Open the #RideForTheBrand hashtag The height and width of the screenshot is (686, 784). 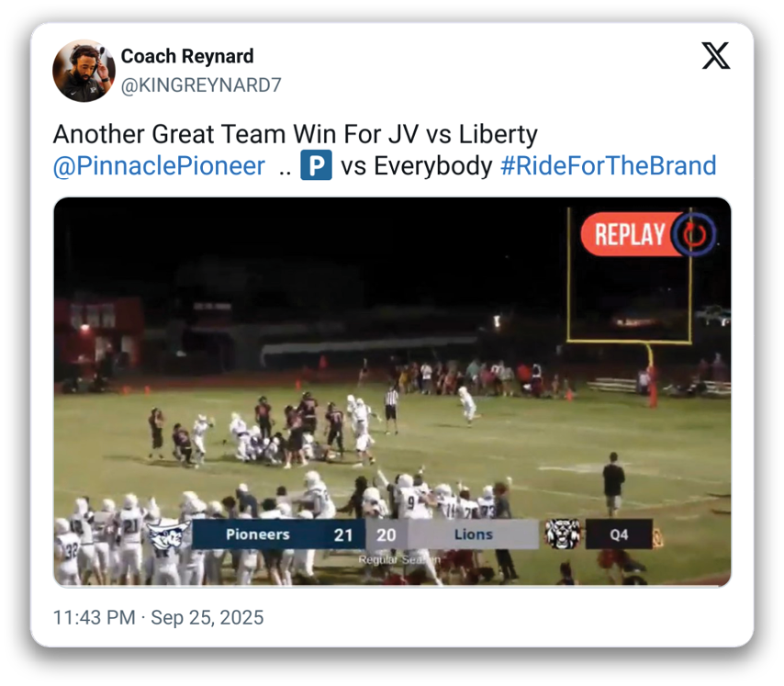coord(609,166)
